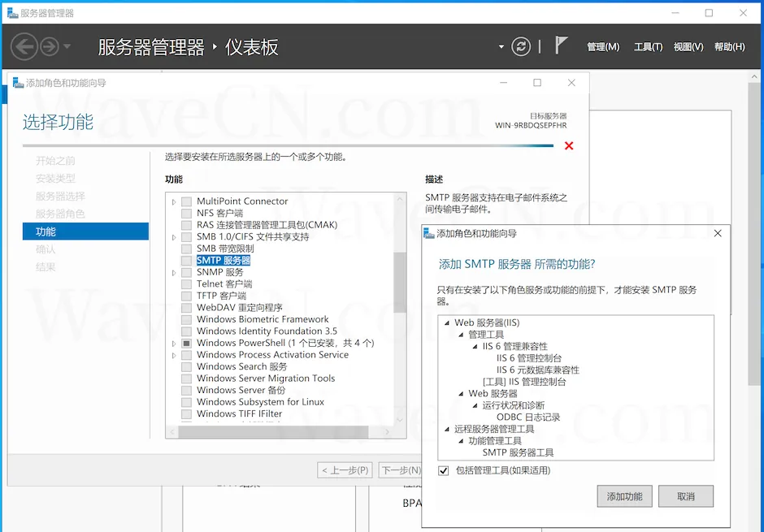Select the 功能 step in wizard sidebar
764x532 pixels.
click(86, 231)
